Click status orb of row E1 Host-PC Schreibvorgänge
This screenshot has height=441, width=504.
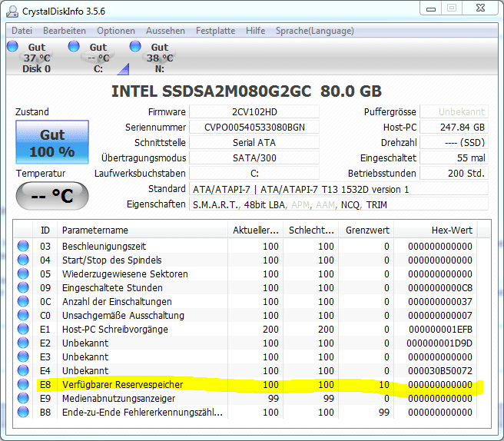(x=23, y=329)
